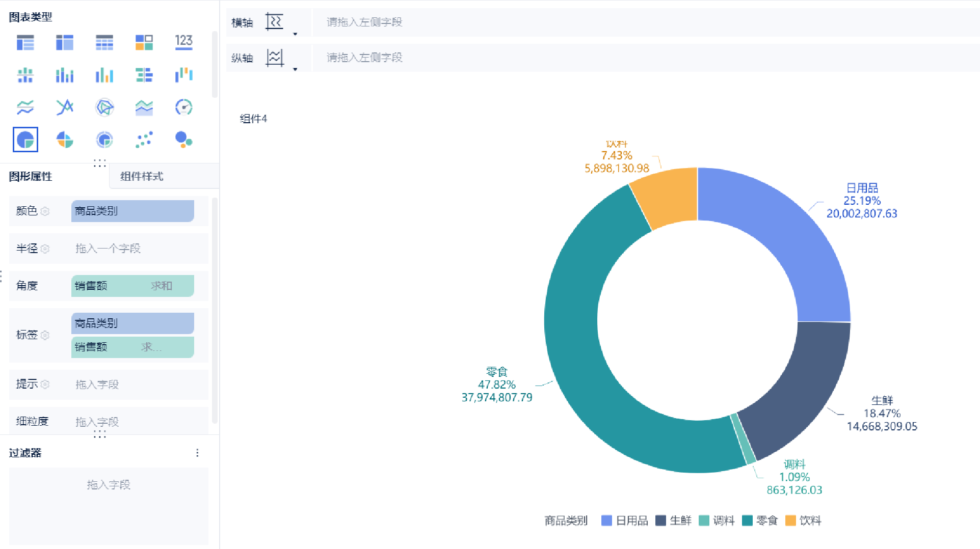The image size is (980, 549).
Task: Toggle 日用品 legend color swatch
Action: (606, 520)
